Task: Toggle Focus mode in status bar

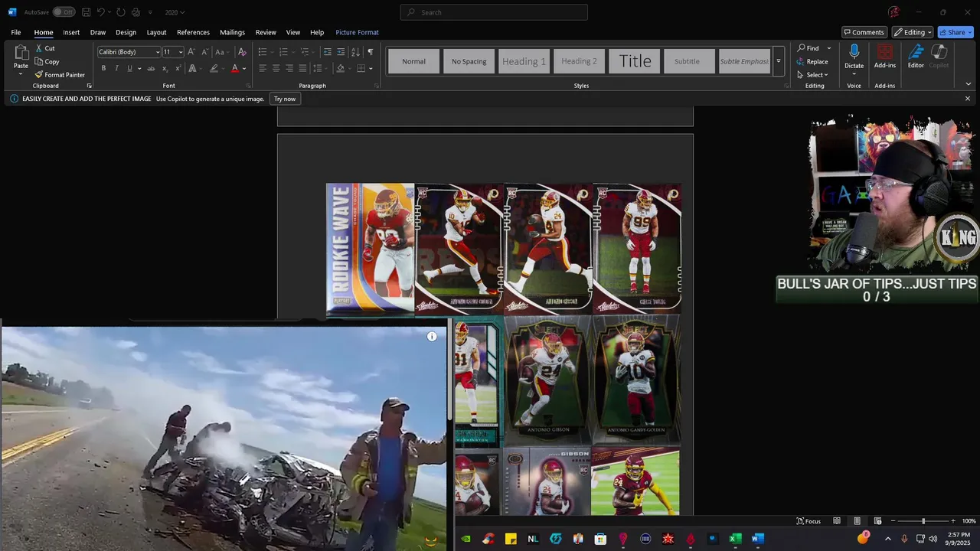Action: [808, 521]
